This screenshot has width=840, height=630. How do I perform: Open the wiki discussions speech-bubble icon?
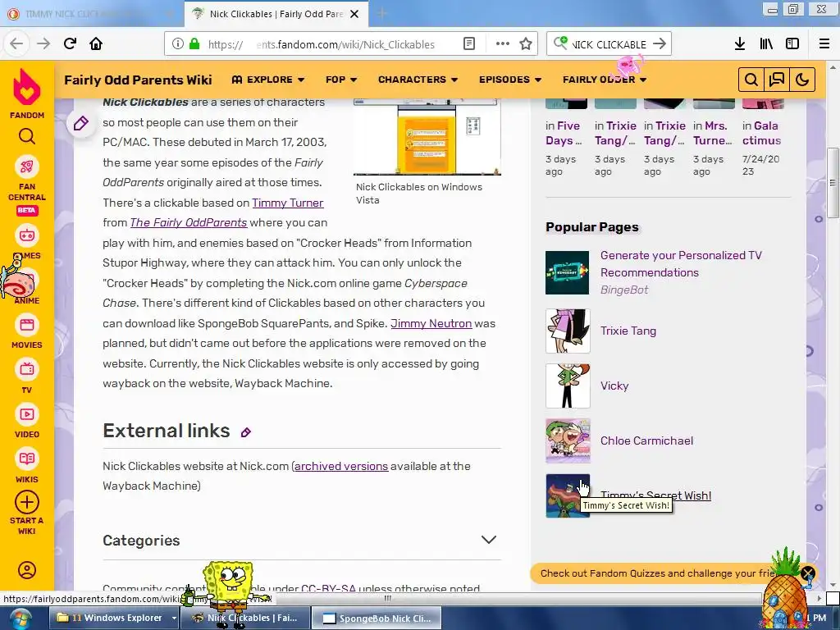click(x=776, y=80)
